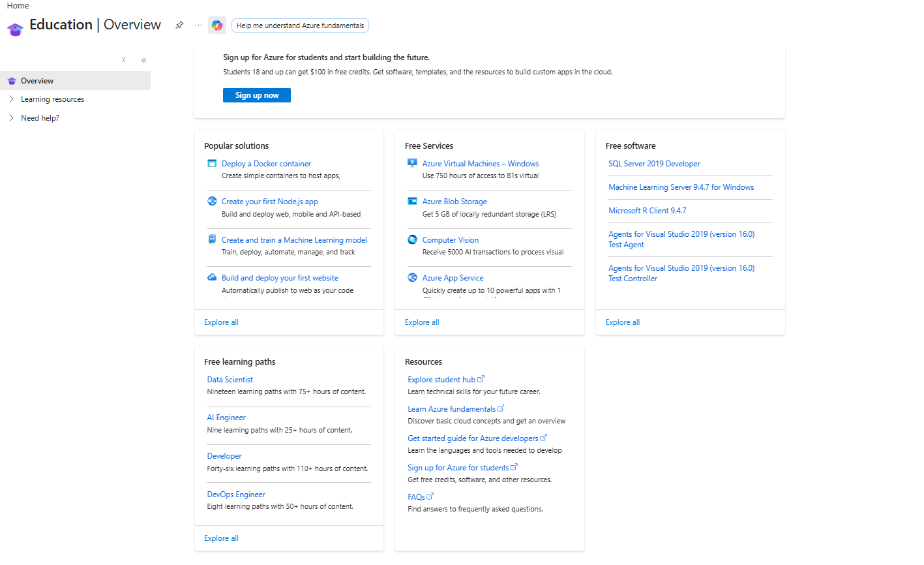
Task: Open Visual Studio 2019 Test Controller link
Action: pyautogui.click(x=681, y=273)
